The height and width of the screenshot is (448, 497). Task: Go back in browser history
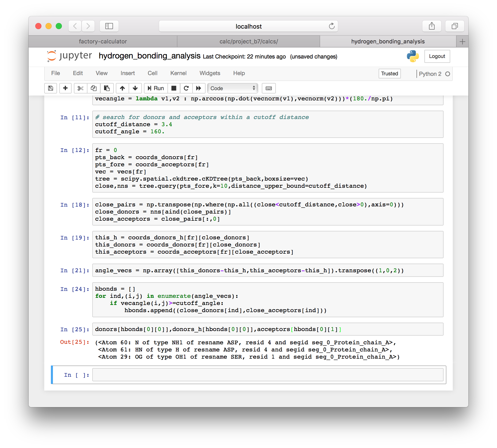tap(75, 26)
